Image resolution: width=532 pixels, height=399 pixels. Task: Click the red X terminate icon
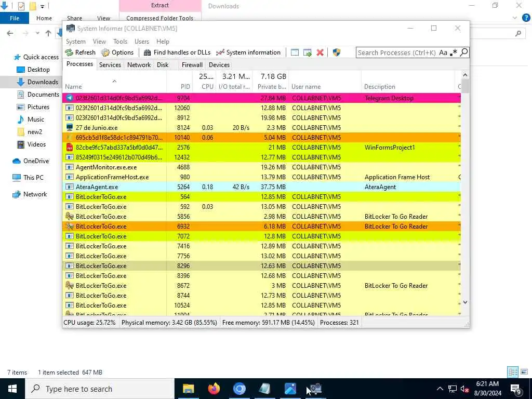(320, 52)
